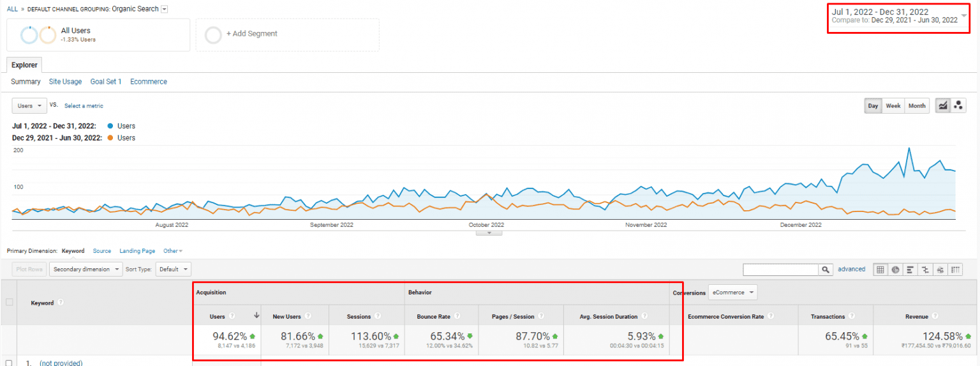Switch to pivot table view icon
Screen dimensions: 980x366
coord(955,270)
